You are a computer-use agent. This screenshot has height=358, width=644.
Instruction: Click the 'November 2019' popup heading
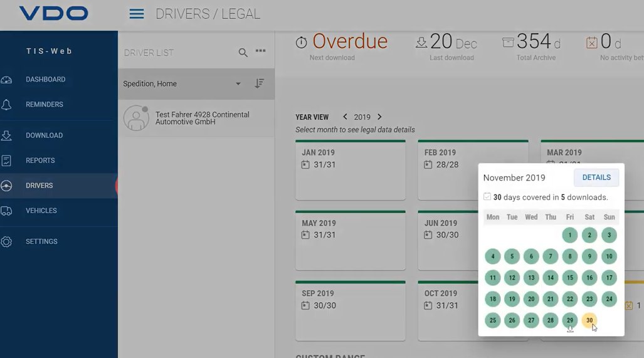[x=514, y=178]
